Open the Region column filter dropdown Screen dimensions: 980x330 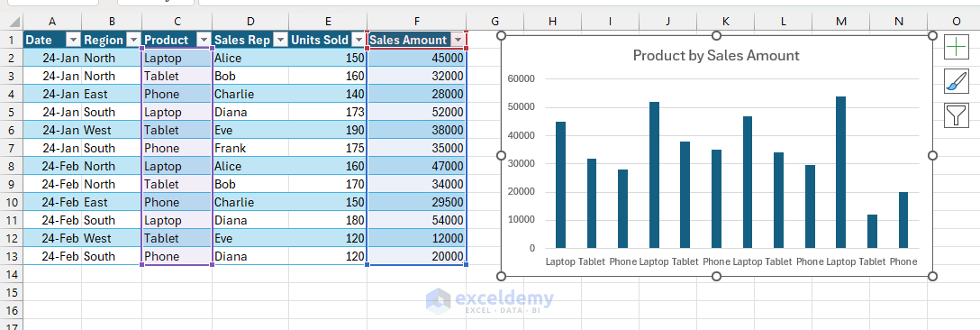(x=133, y=40)
